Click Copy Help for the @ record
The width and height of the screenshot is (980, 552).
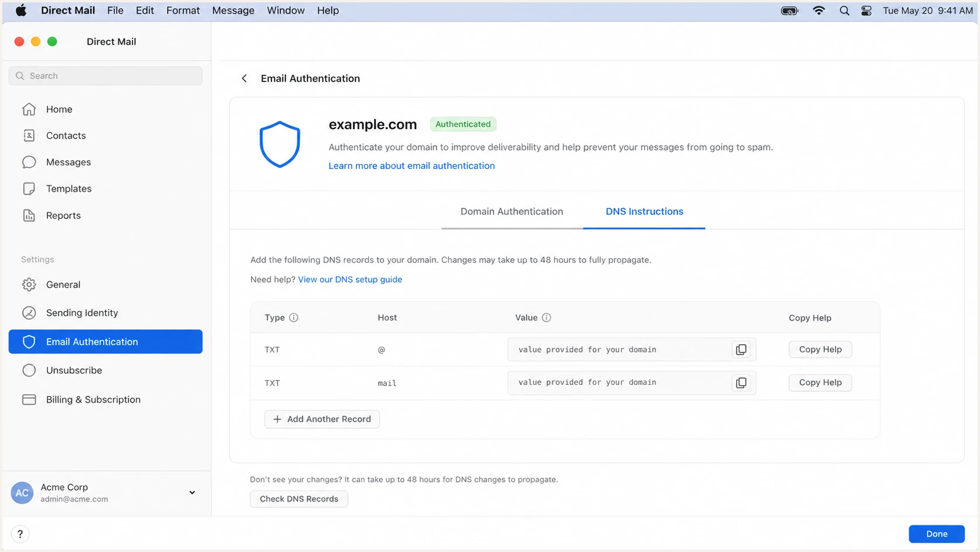pyautogui.click(x=820, y=350)
